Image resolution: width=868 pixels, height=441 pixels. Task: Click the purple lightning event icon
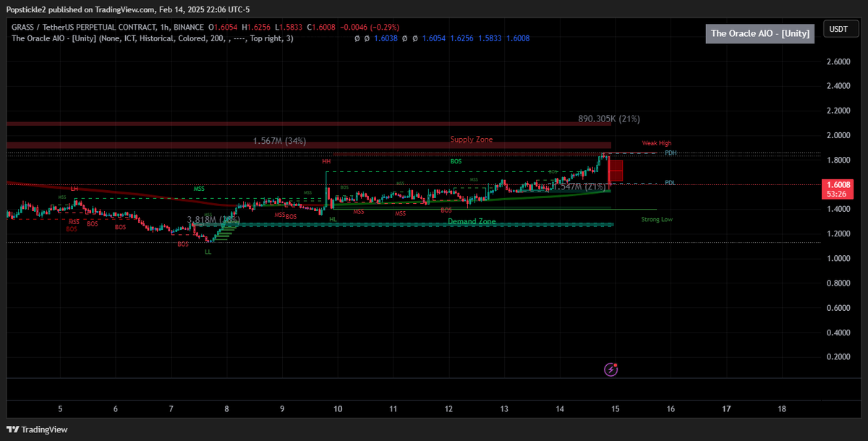[611, 369]
